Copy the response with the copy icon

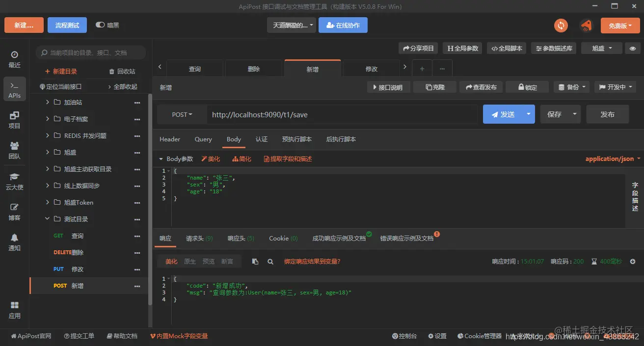255,262
